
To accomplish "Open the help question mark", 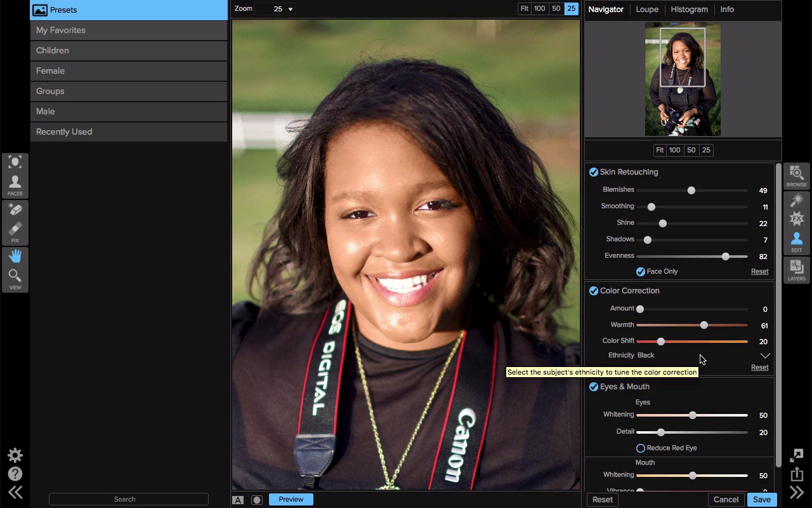I will (15, 474).
